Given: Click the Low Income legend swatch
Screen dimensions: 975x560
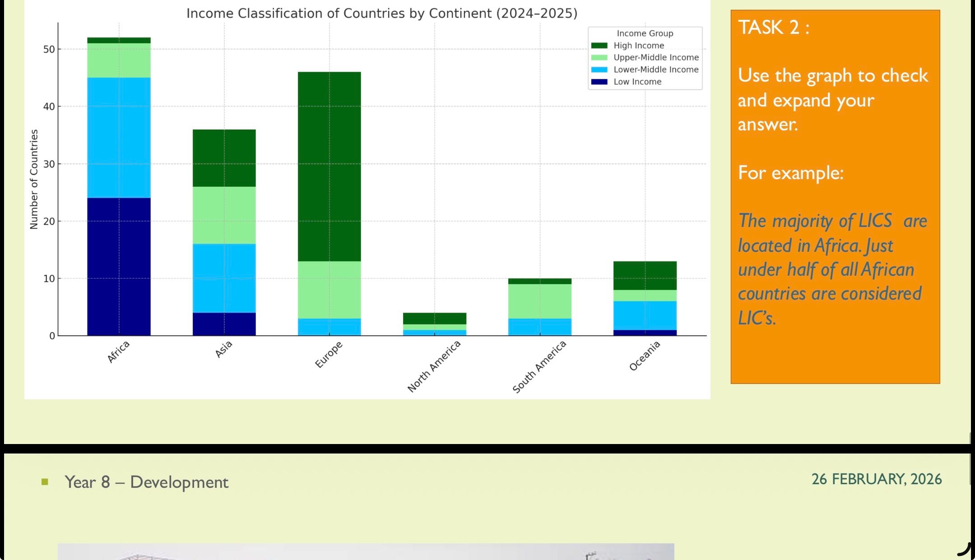Looking at the screenshot, I should point(599,82).
